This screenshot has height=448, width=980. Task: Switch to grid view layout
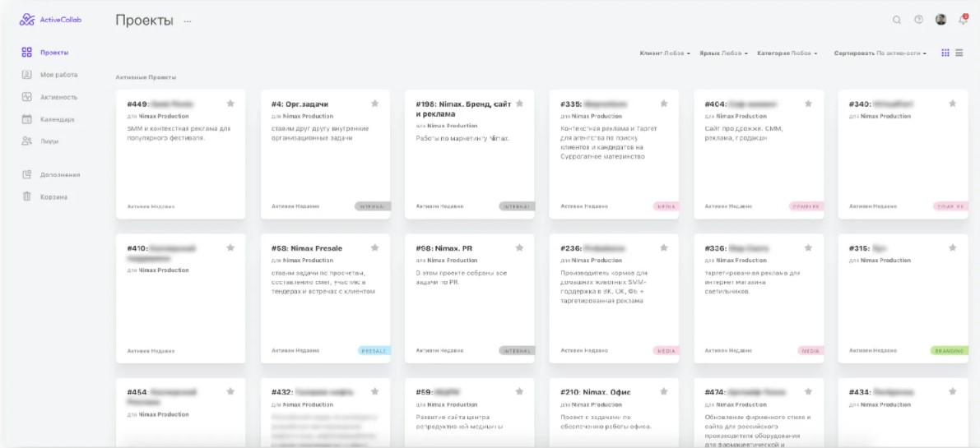pos(945,53)
